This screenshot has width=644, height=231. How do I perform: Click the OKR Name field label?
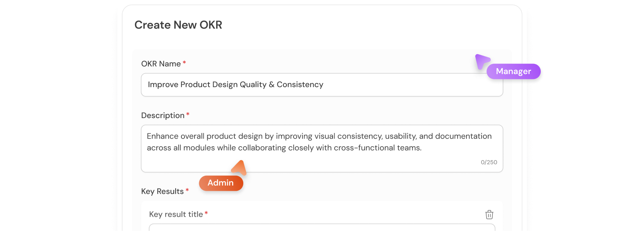point(161,63)
